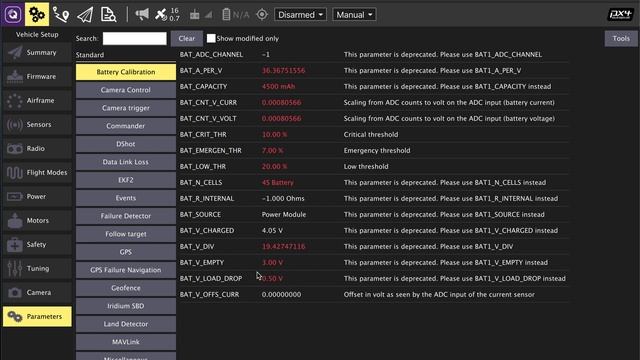Edit BAT_LOW_THR value 20.00 %

click(274, 167)
